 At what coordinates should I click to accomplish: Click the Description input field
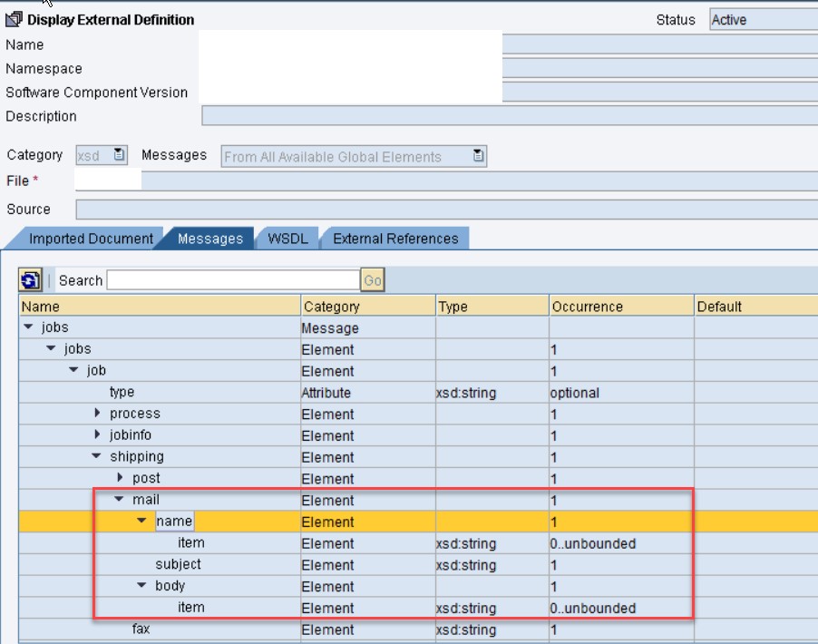point(508,116)
